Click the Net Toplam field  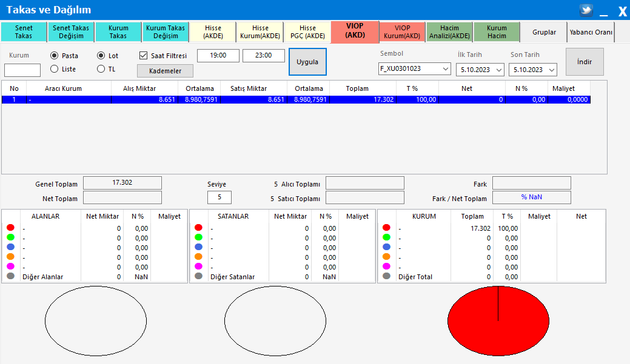[122, 197]
